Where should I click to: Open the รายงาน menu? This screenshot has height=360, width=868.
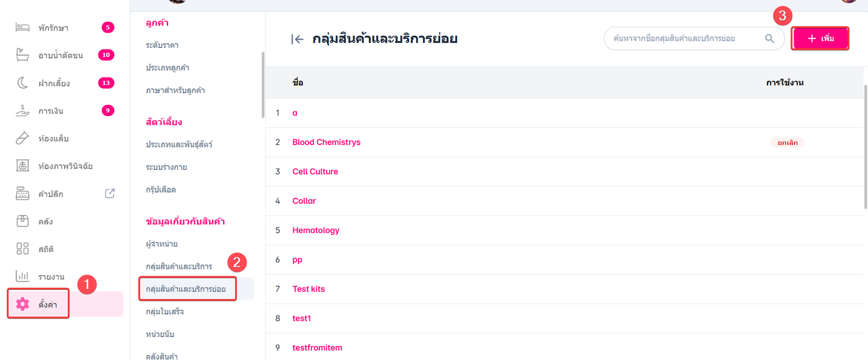coord(51,276)
